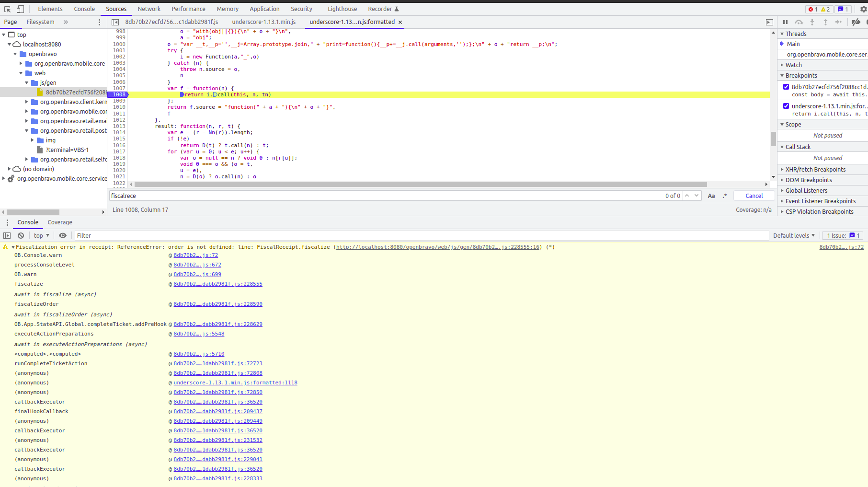Expand the XHR/fetch Breakpoints section
This screenshot has height=487, width=868.
point(815,169)
